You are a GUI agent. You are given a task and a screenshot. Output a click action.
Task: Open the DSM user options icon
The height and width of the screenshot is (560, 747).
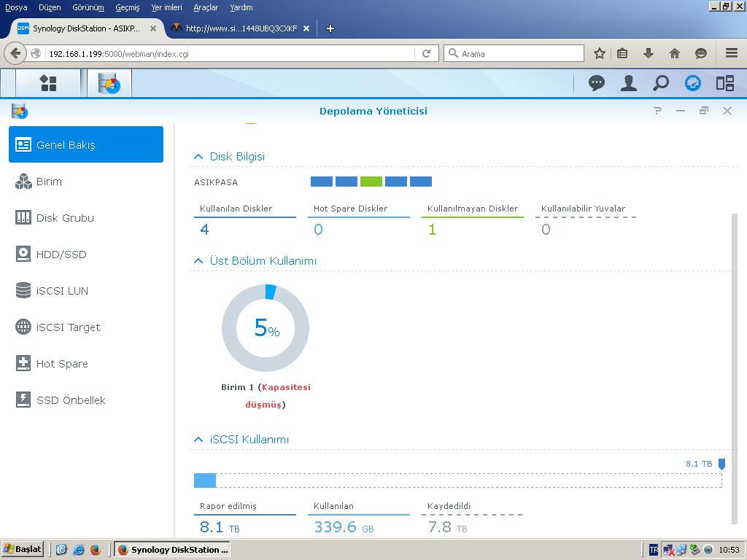628,83
